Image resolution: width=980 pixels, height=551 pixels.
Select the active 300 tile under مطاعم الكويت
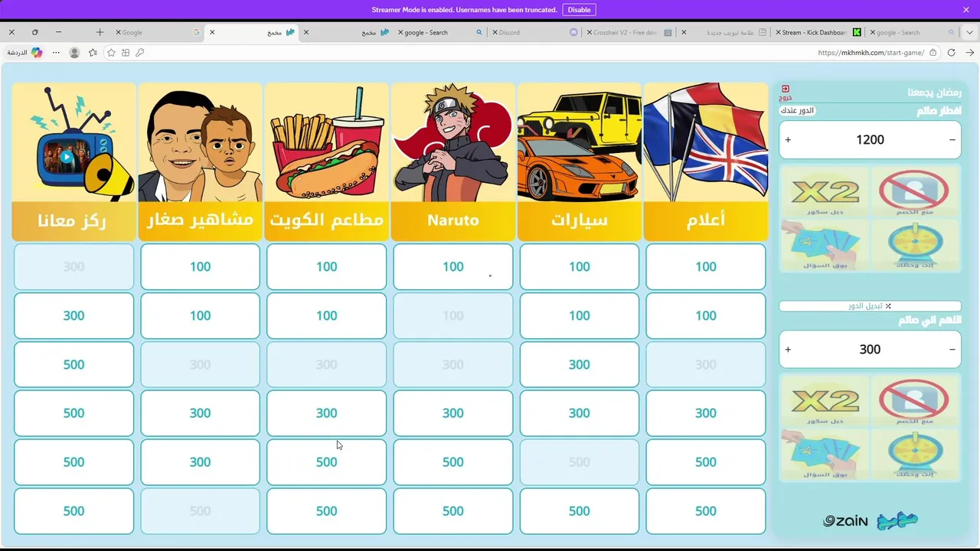[326, 413]
